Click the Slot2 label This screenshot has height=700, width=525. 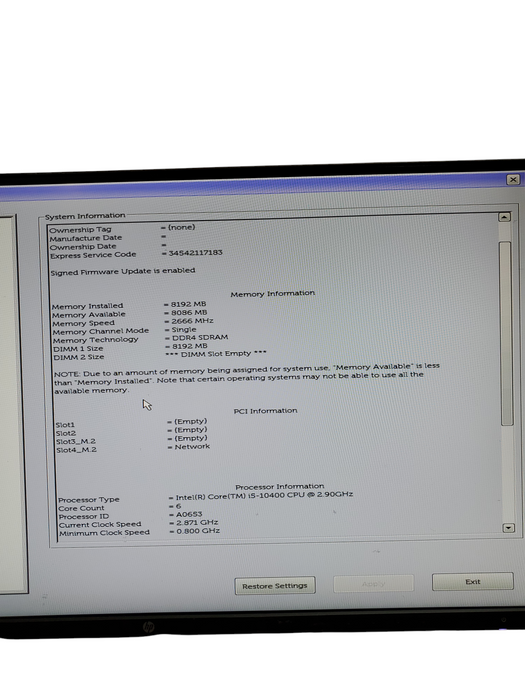click(66, 433)
